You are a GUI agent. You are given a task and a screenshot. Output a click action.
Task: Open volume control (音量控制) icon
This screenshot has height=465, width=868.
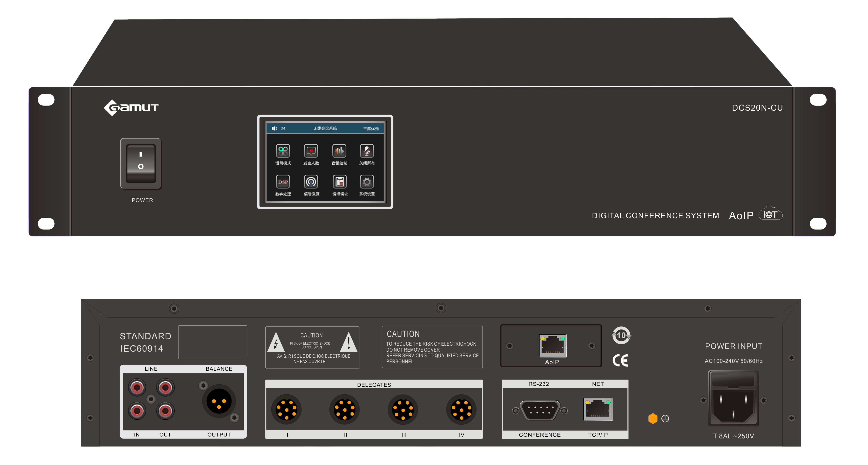pyautogui.click(x=339, y=151)
